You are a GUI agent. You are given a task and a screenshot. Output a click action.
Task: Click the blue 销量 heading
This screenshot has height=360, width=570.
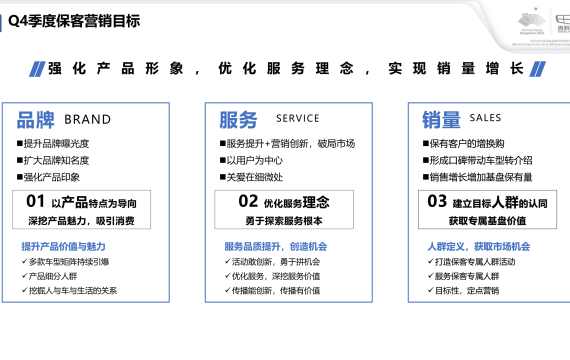(441, 120)
